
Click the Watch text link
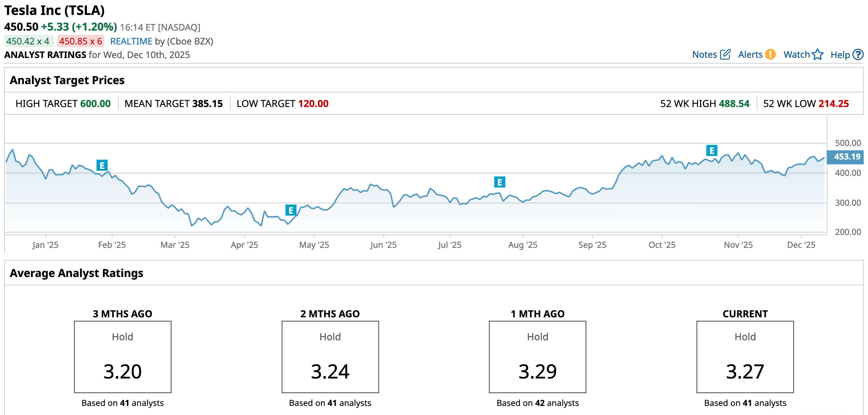pyautogui.click(x=796, y=55)
